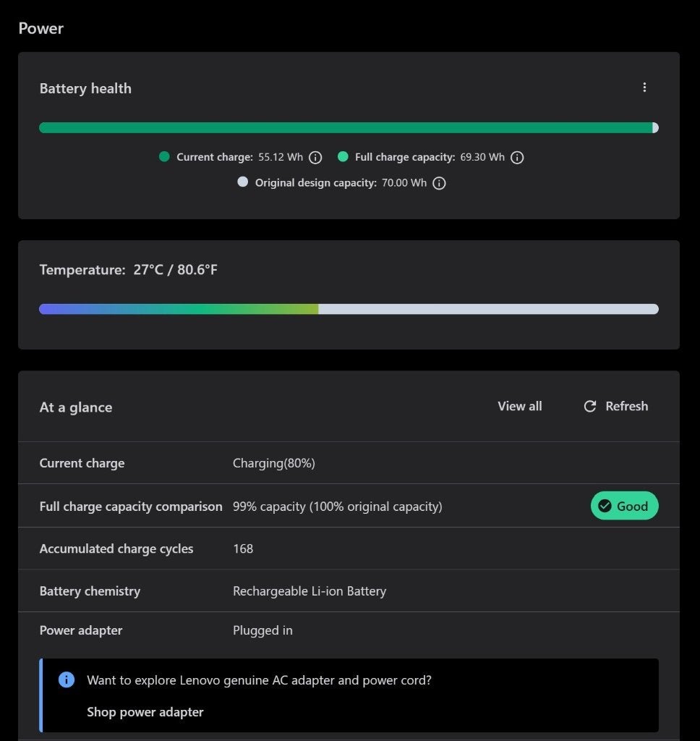Screen dimensions: 700x741
Task: Click the green Current charge legend dot
Action: tap(164, 156)
